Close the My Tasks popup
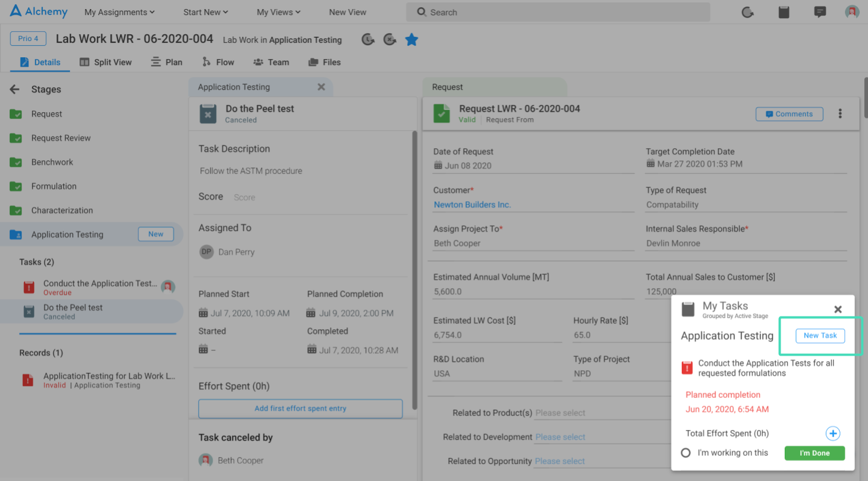This screenshot has height=481, width=868. click(838, 309)
